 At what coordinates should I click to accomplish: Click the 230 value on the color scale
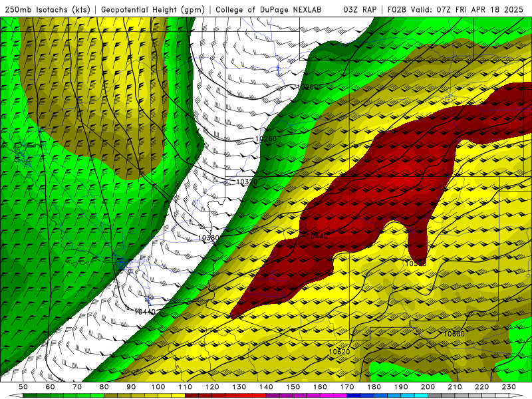[x=509, y=387]
